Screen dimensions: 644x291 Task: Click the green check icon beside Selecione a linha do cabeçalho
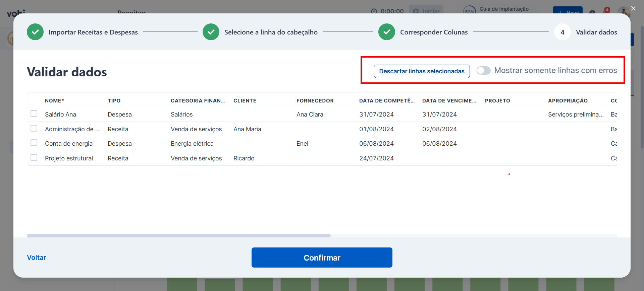(x=211, y=32)
